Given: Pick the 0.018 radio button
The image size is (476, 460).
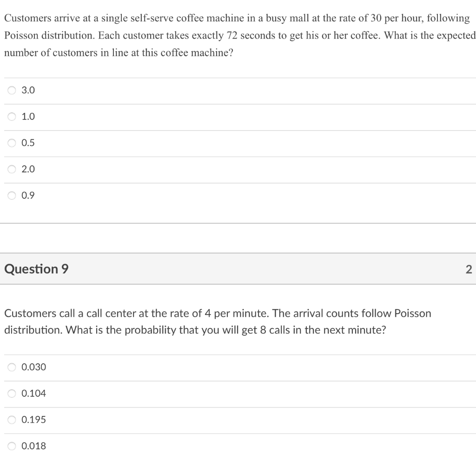Looking at the screenshot, I should [x=12, y=447].
